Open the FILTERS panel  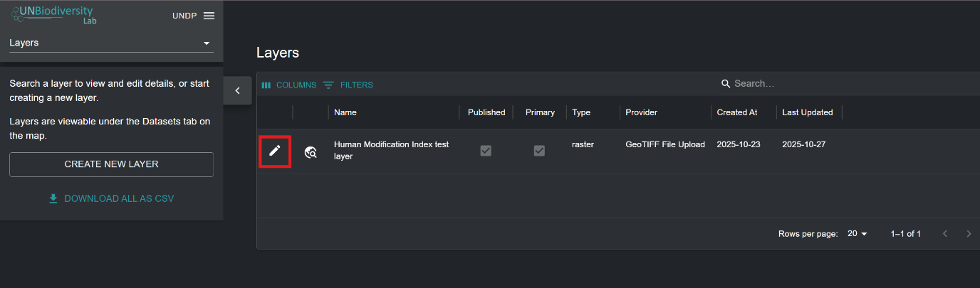pyautogui.click(x=348, y=85)
